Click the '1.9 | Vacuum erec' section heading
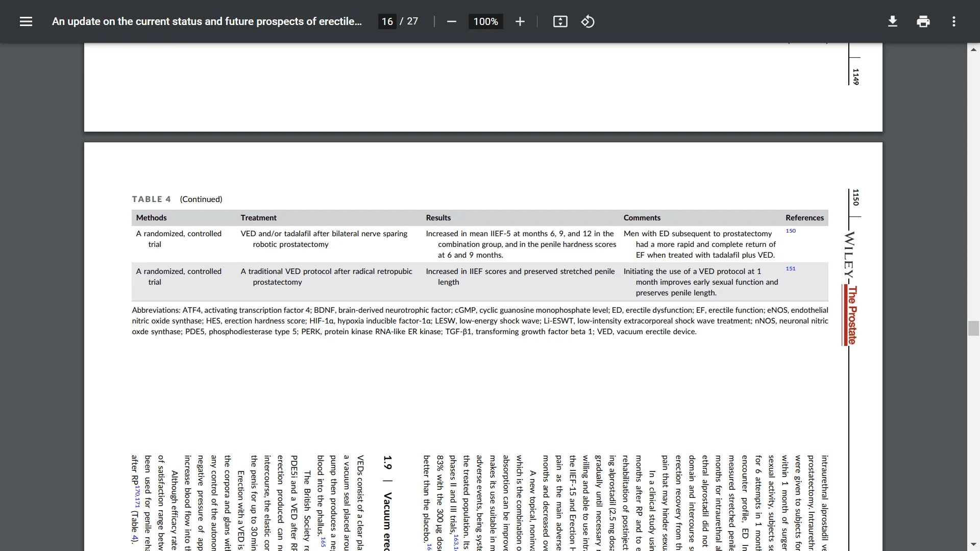 [x=388, y=503]
